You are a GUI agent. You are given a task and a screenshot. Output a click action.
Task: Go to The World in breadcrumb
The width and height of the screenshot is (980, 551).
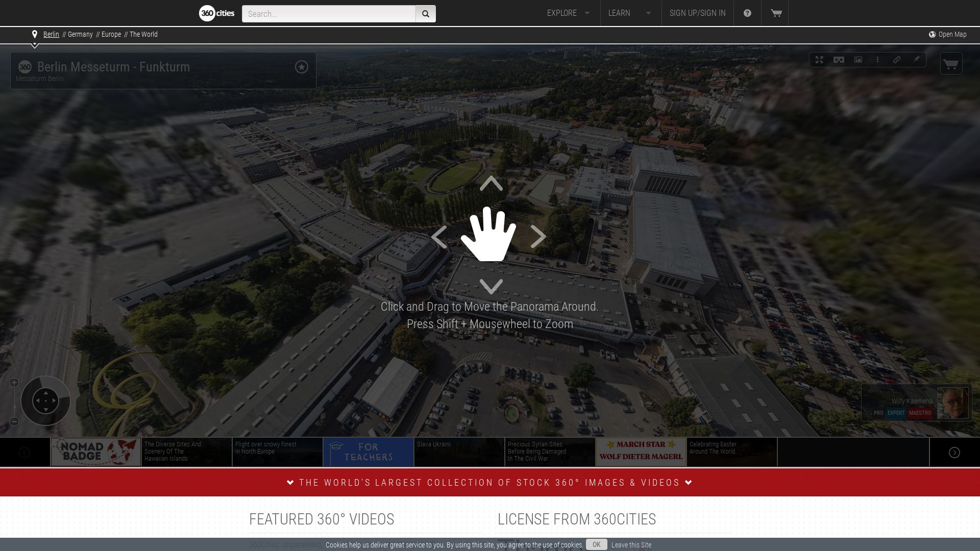coord(143,34)
